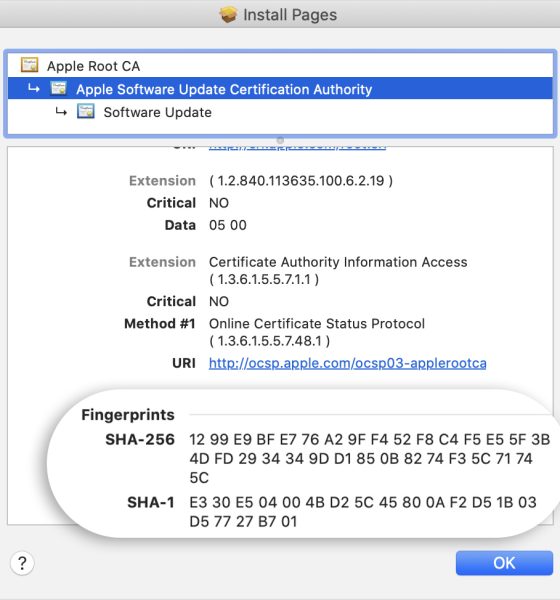Click the Fingerprints section heading
The width and height of the screenshot is (560, 600).
(x=128, y=415)
